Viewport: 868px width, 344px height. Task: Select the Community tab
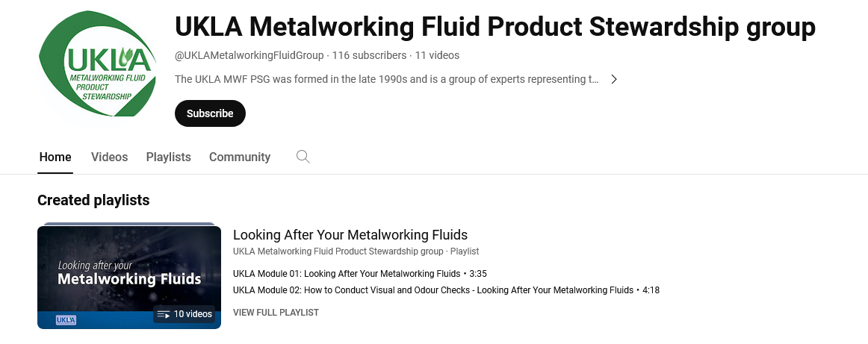click(x=240, y=157)
